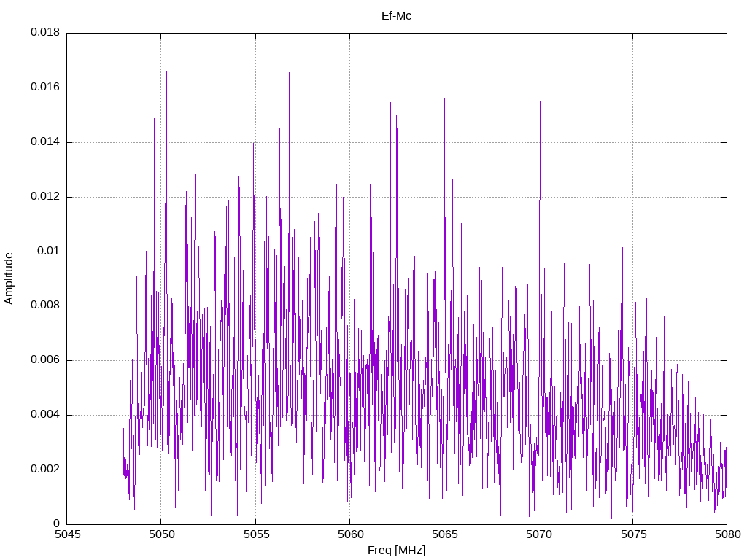The image size is (747, 560).
Task: Click the 0.014 y-axis tick label
Action: [45, 142]
